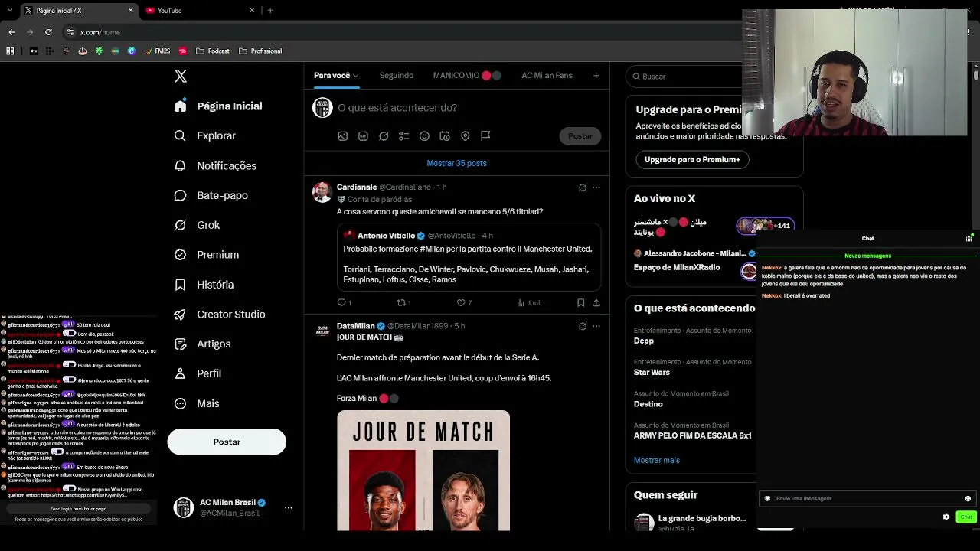This screenshot has width=980, height=551.
Task: Open the quoted Antonio Vitiello post
Action: [469, 257]
